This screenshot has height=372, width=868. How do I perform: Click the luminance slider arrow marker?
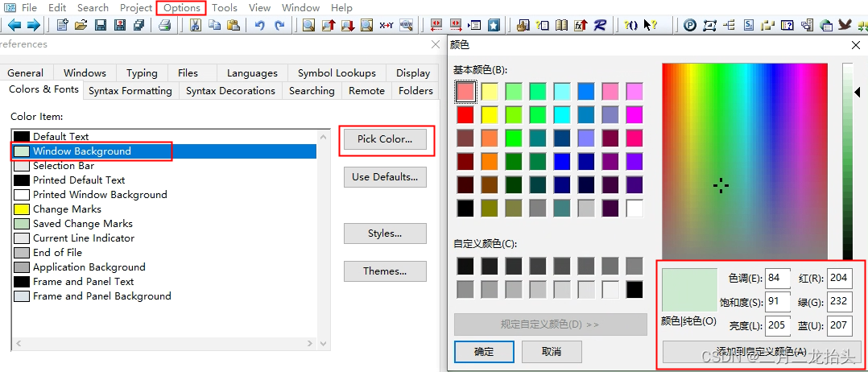pyautogui.click(x=857, y=91)
